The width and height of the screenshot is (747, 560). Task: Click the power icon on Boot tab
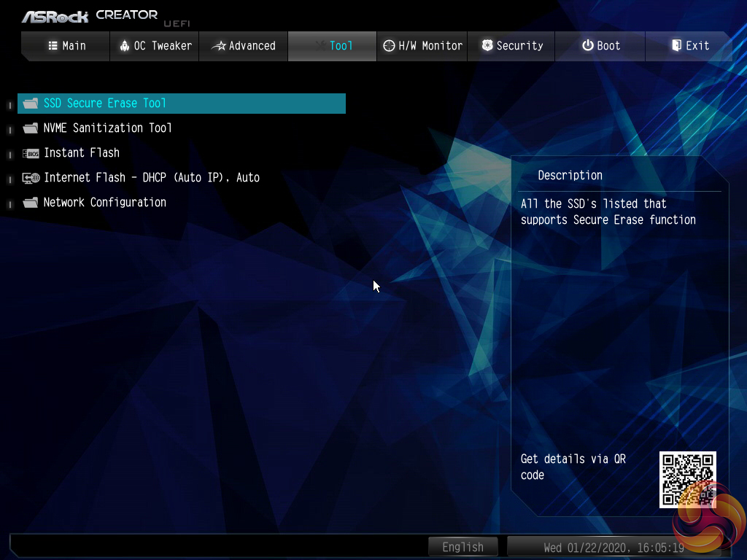(587, 46)
